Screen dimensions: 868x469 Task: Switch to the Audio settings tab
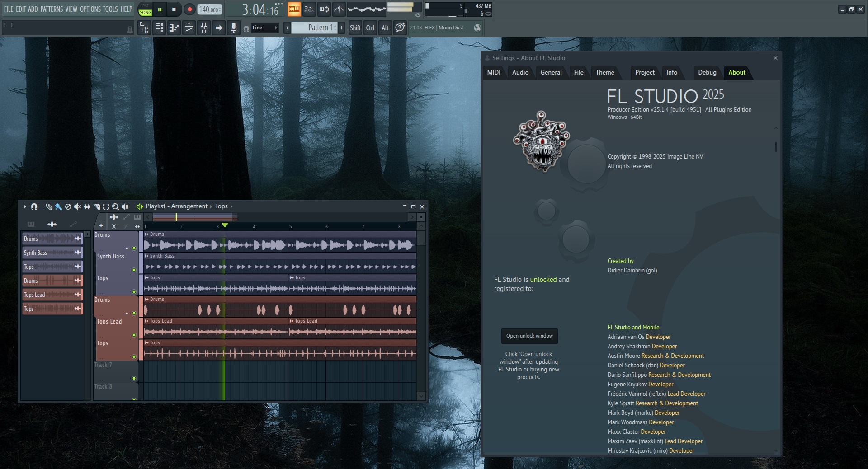pyautogui.click(x=520, y=72)
